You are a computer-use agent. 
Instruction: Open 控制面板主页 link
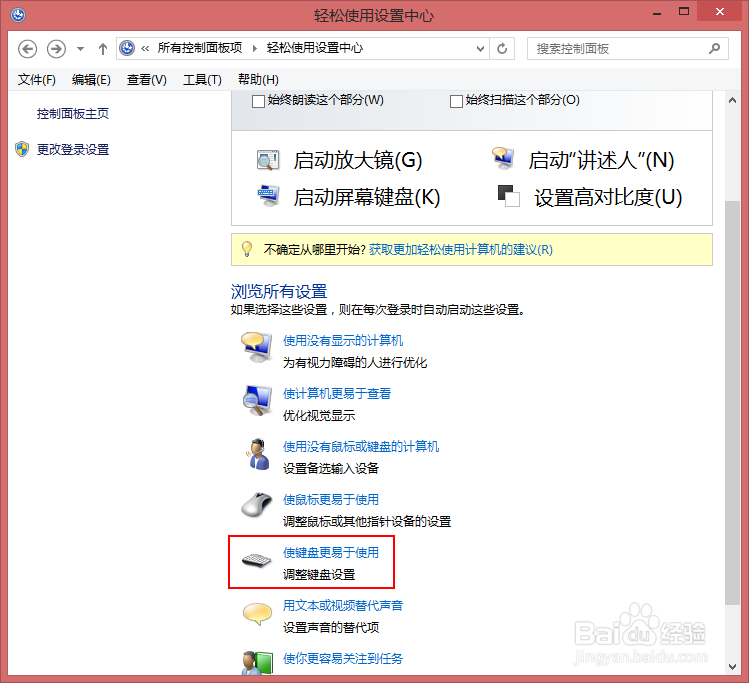[x=73, y=114]
